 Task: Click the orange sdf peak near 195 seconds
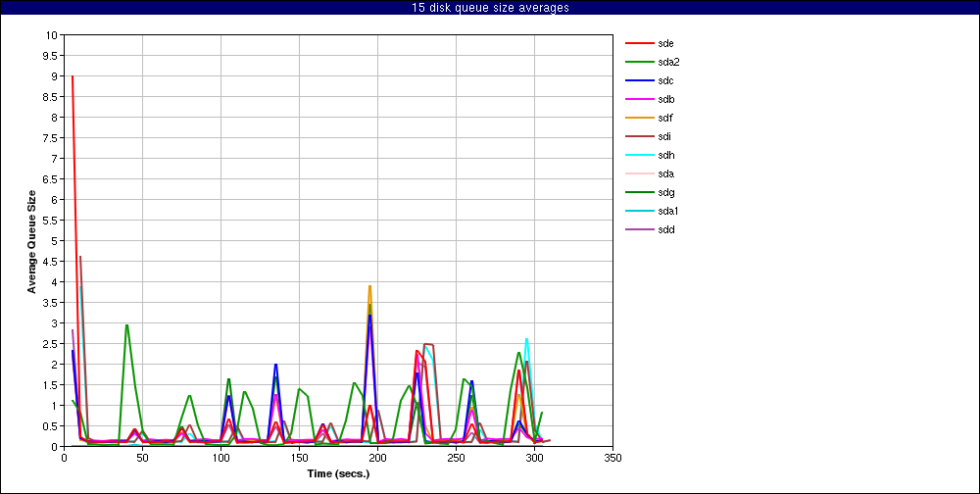point(370,286)
